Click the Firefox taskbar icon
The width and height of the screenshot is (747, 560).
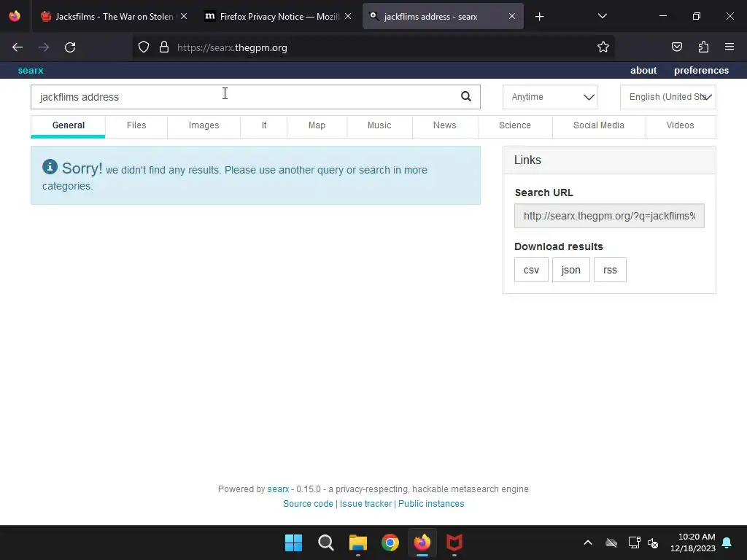pos(422,542)
